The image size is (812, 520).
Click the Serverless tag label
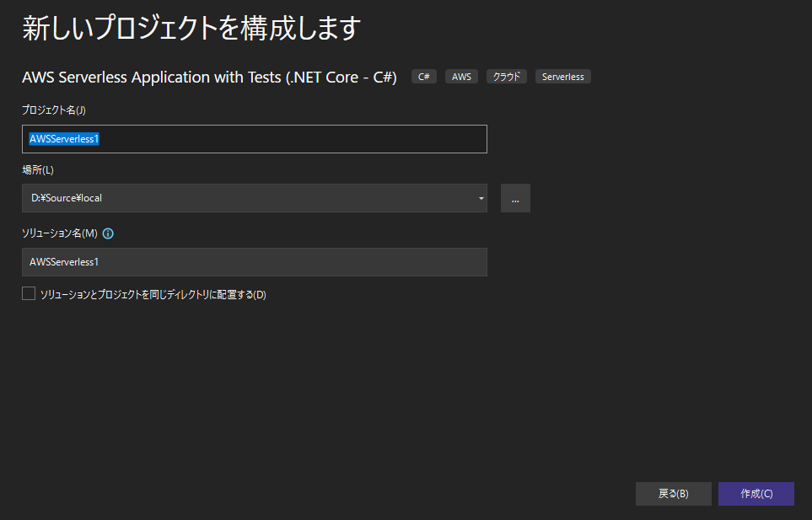coord(563,77)
